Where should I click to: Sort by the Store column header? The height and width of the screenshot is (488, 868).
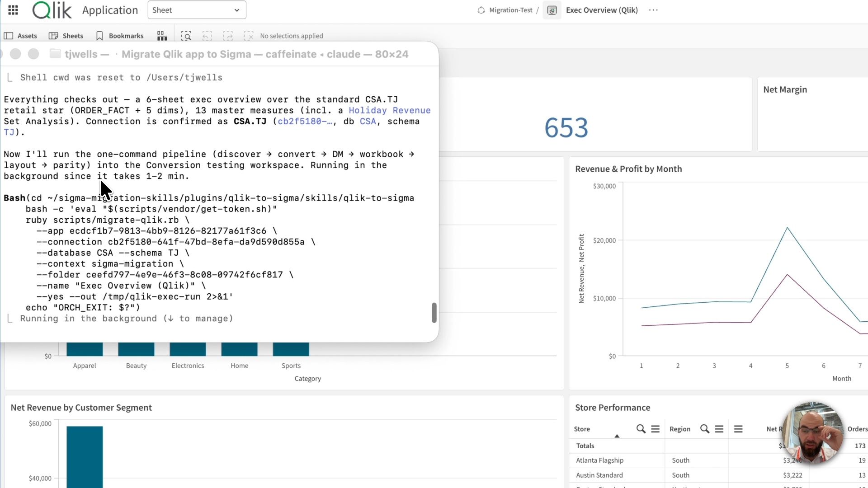coord(582,429)
